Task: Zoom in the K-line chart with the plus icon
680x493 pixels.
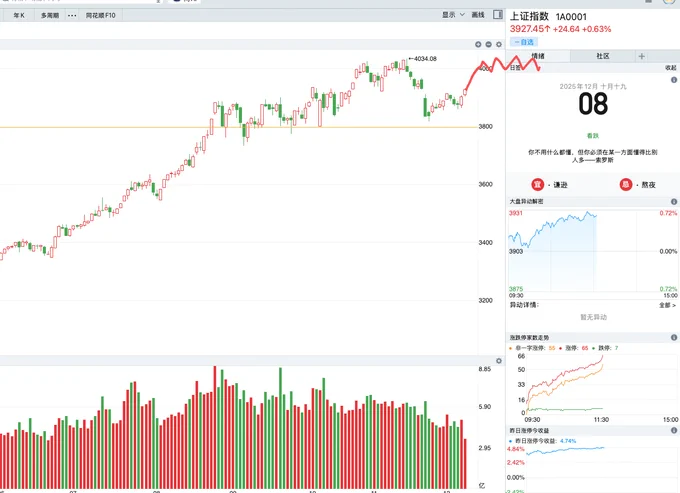Action: 478,44
